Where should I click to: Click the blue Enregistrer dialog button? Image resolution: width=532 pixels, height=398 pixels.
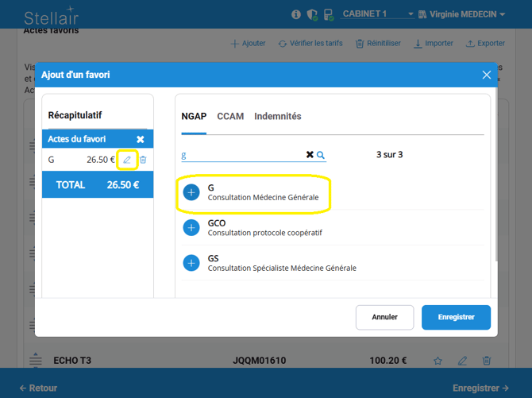tap(456, 317)
